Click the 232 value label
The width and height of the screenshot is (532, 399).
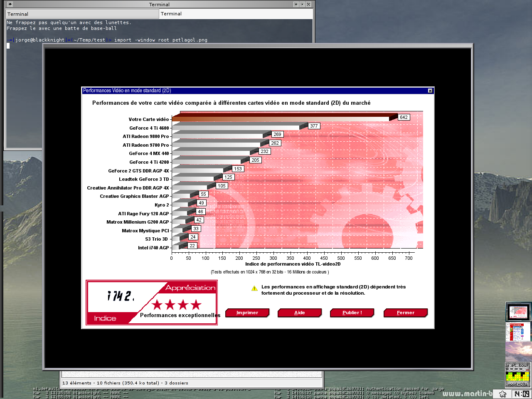pos(265,151)
